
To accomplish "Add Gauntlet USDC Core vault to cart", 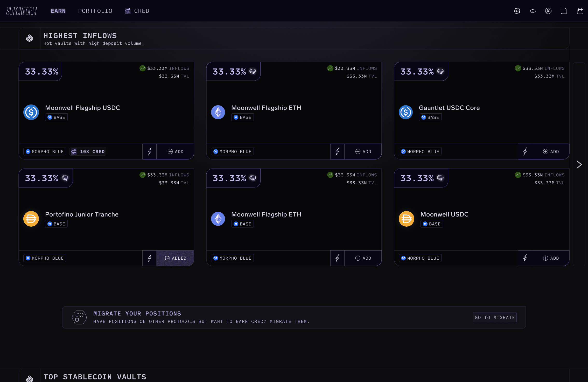I will coord(551,151).
